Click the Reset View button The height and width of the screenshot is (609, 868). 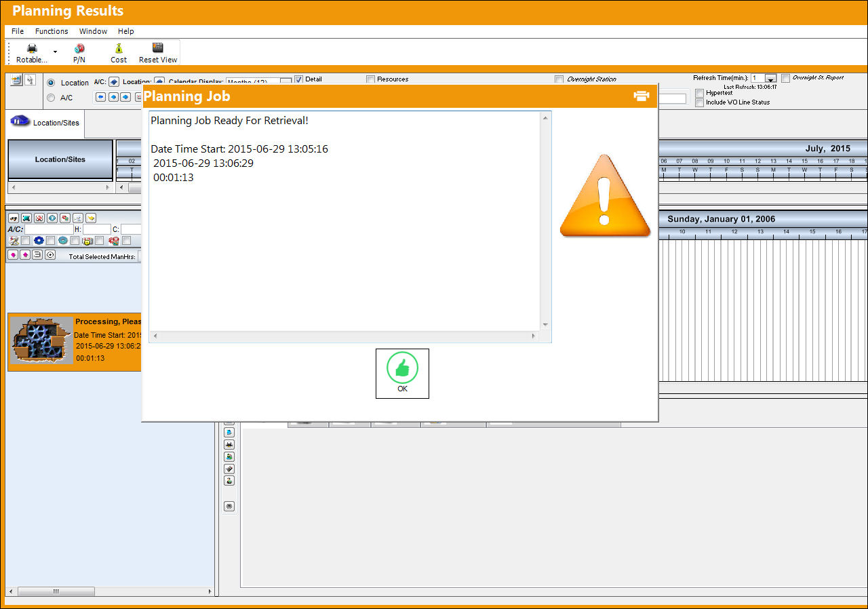158,53
